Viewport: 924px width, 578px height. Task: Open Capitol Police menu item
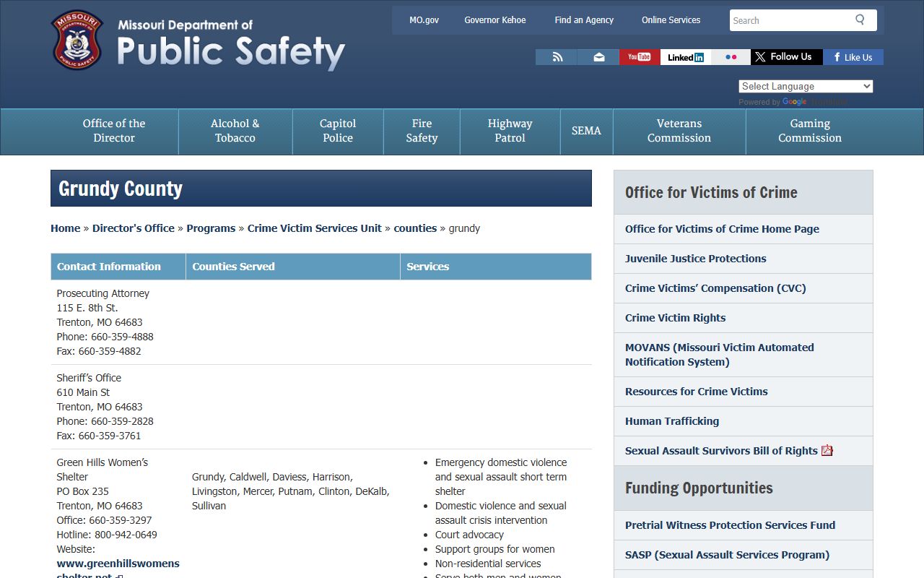click(338, 131)
